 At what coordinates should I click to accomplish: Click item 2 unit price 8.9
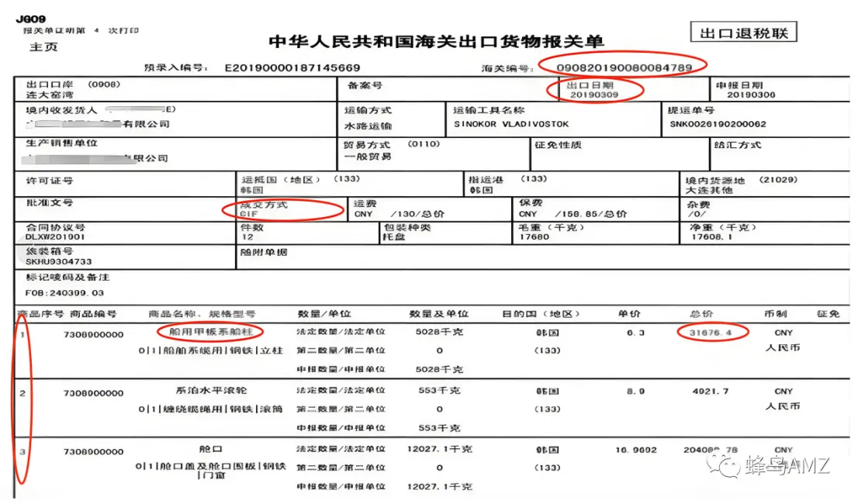(635, 391)
